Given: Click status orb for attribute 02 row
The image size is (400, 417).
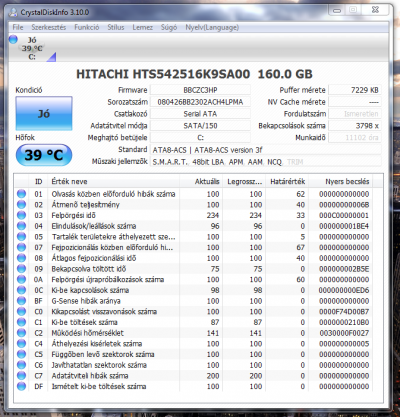Looking at the screenshot, I should tap(21, 204).
